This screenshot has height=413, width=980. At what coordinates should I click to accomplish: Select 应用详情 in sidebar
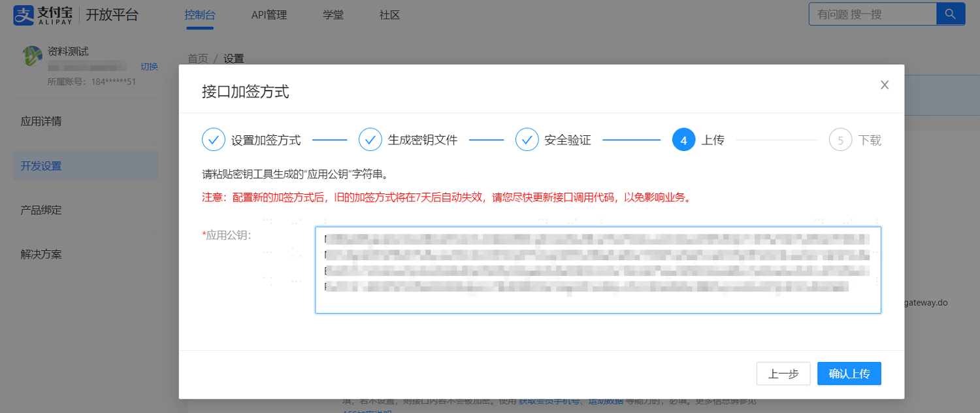pyautogui.click(x=86, y=122)
